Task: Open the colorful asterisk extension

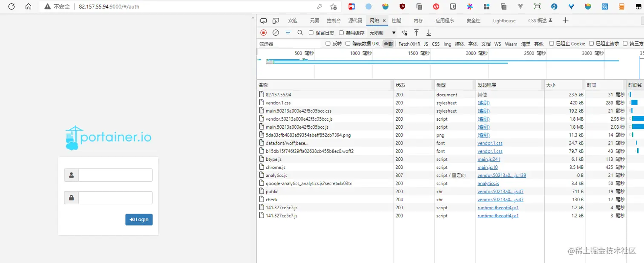Action: coord(470,6)
